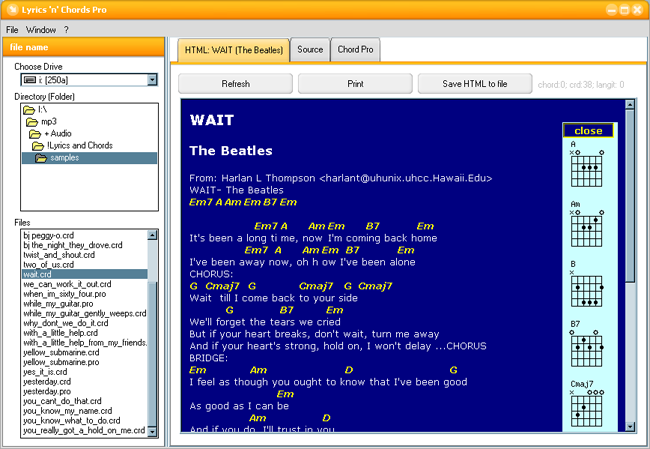The width and height of the screenshot is (650, 449).
Task: Select file while_my_guitar_gently_weeps.crd
Action: [85, 313]
